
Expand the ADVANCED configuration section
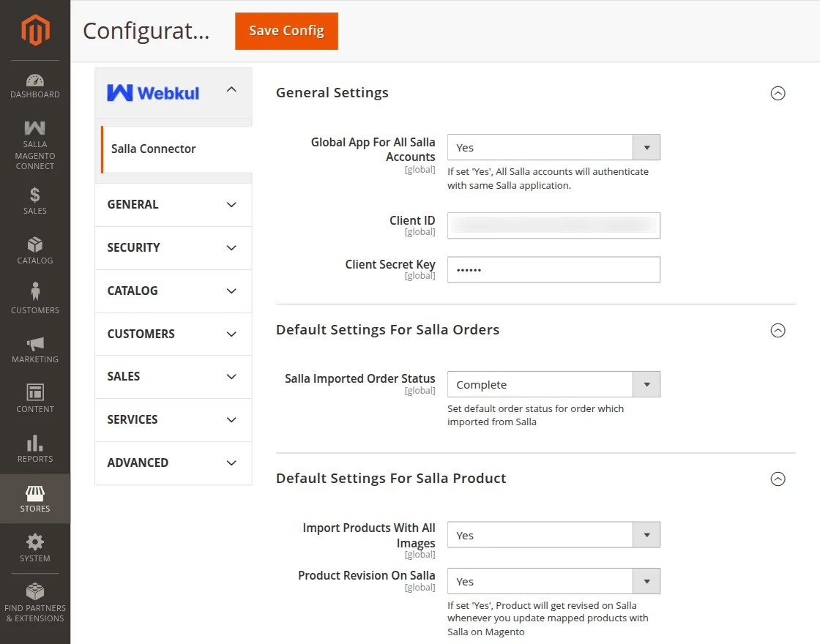(x=173, y=463)
